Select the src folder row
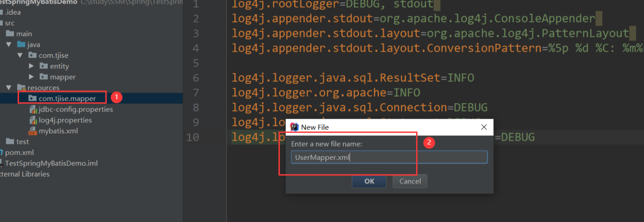The image size is (644, 222). 91,23
